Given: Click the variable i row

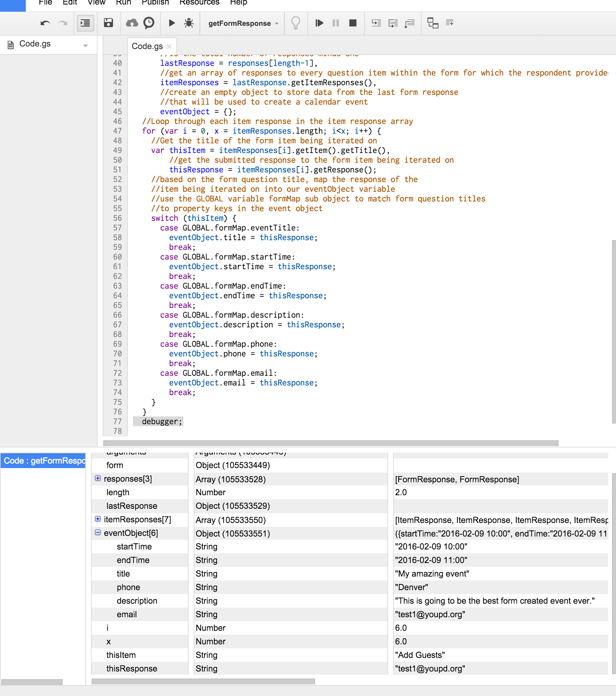Looking at the screenshot, I should (350, 628).
